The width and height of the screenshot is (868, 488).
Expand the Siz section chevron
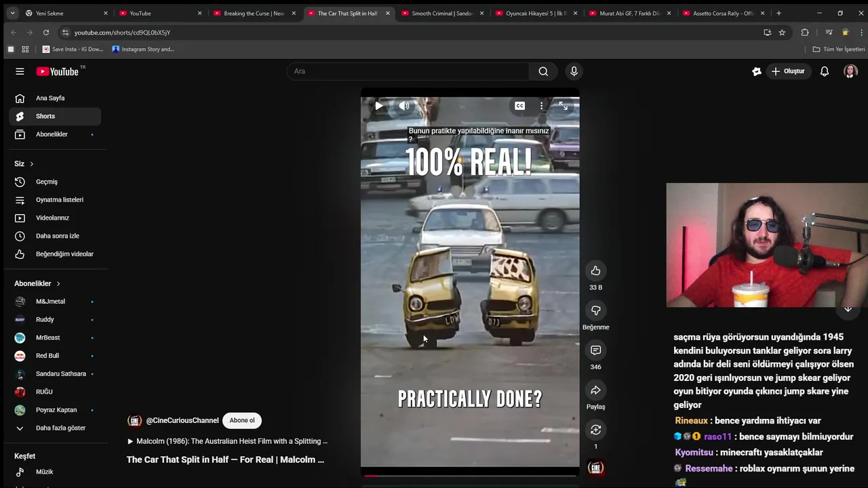(x=31, y=164)
